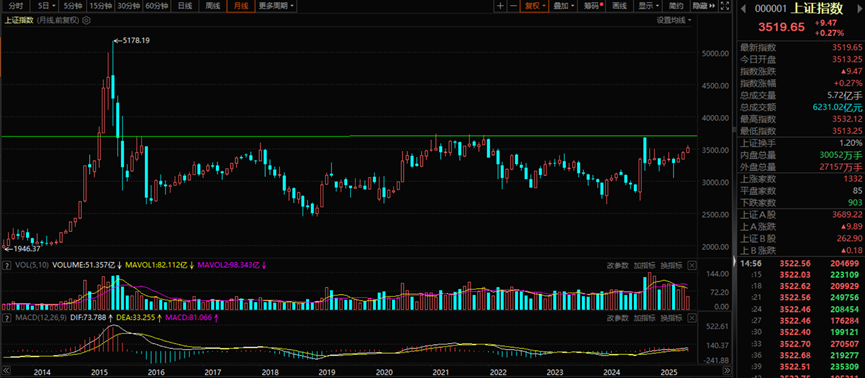Viewport: 865px width, 378px height.
Task: Click the 5178.19 peak marker on chart
Action: pos(132,40)
